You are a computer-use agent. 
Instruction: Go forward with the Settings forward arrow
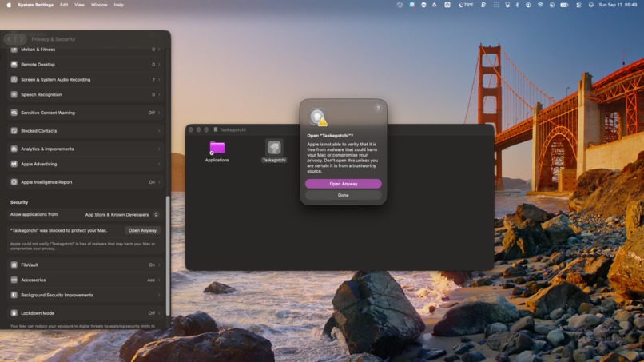pyautogui.click(x=21, y=39)
